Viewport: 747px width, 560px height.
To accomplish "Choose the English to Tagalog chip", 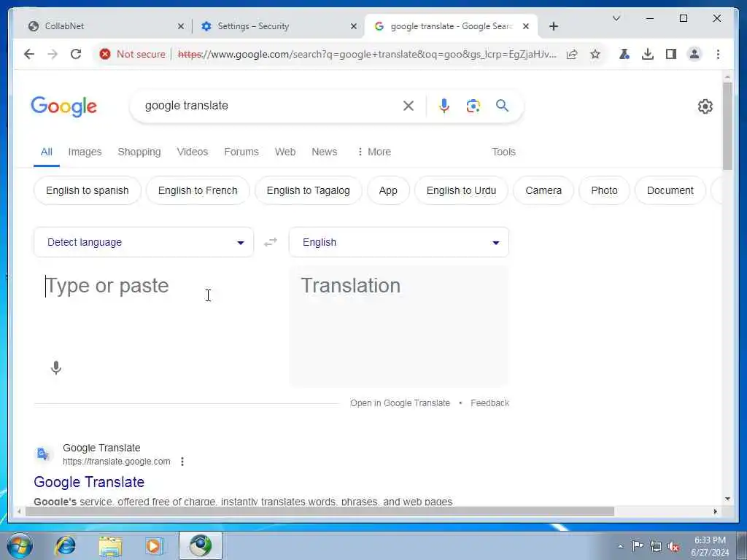I will (309, 190).
